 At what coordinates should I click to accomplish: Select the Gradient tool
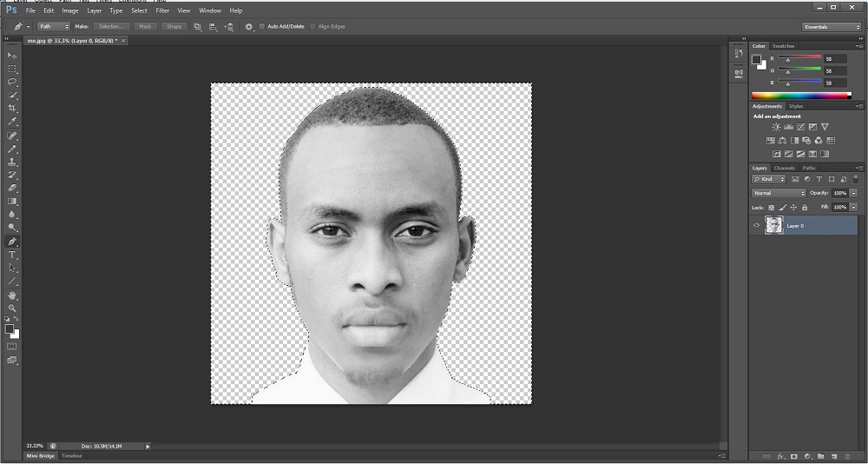pyautogui.click(x=11, y=202)
